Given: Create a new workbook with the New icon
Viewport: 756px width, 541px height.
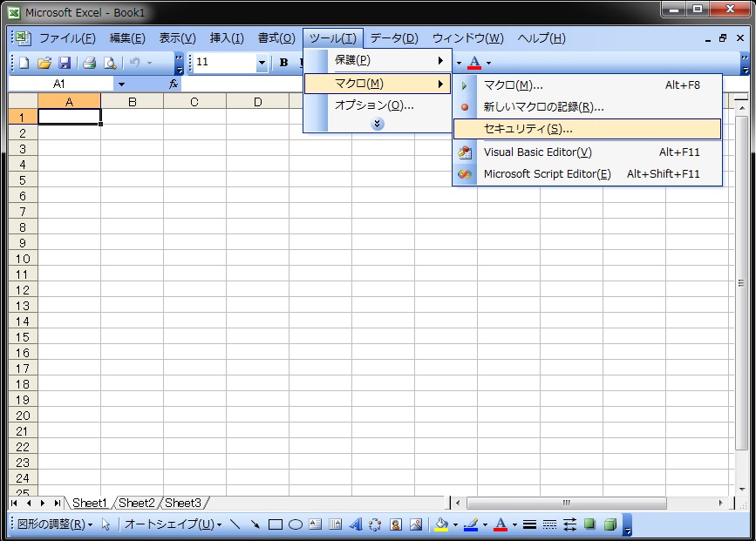Looking at the screenshot, I should [x=24, y=63].
